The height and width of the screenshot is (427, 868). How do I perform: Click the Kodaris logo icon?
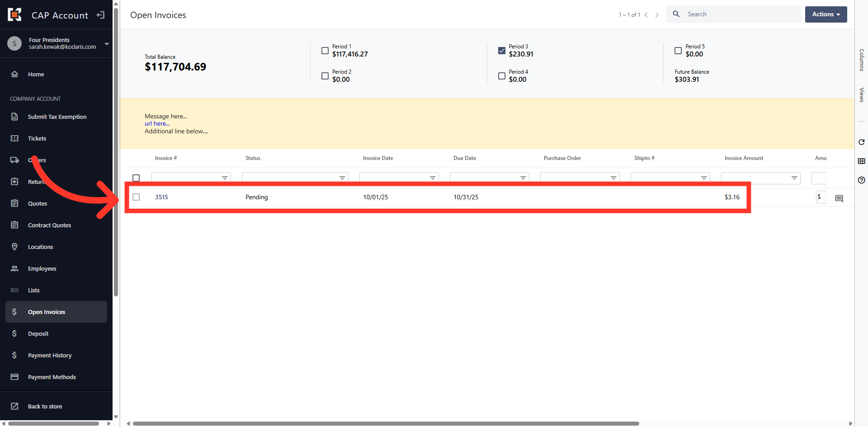pyautogui.click(x=14, y=14)
